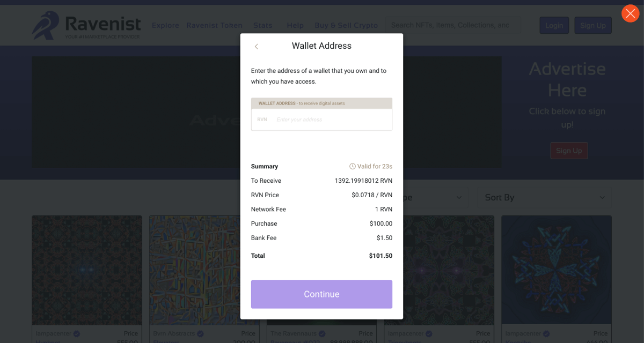Click the verified badge on the first lampacenter card
This screenshot has height=343, width=644.
click(x=77, y=334)
